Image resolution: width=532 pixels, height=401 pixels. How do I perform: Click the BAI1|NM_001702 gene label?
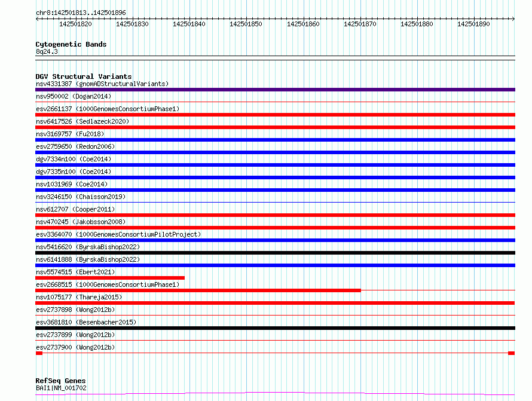pyautogui.click(x=61, y=388)
